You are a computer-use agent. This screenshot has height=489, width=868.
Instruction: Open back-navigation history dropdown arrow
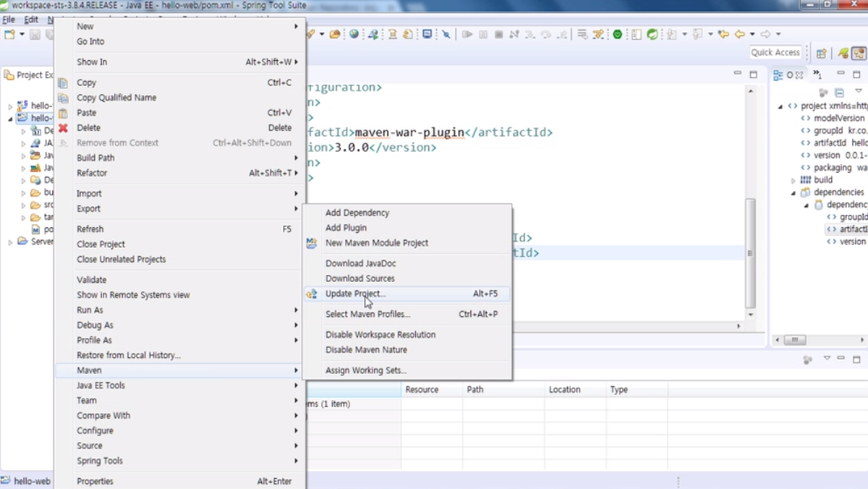click(752, 34)
